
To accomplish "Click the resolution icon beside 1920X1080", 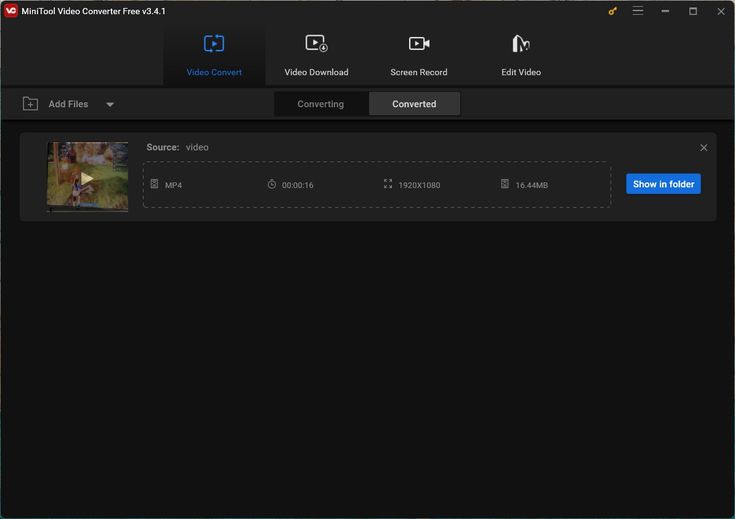I will point(388,184).
